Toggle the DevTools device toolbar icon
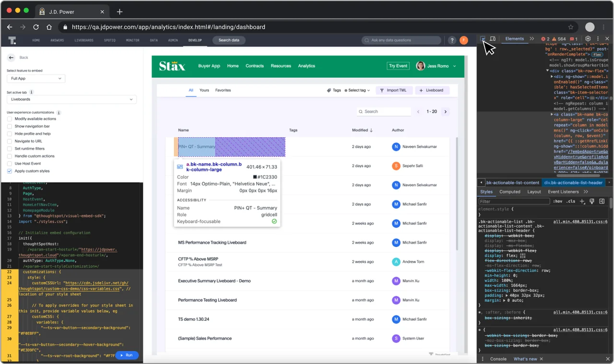 click(x=493, y=39)
